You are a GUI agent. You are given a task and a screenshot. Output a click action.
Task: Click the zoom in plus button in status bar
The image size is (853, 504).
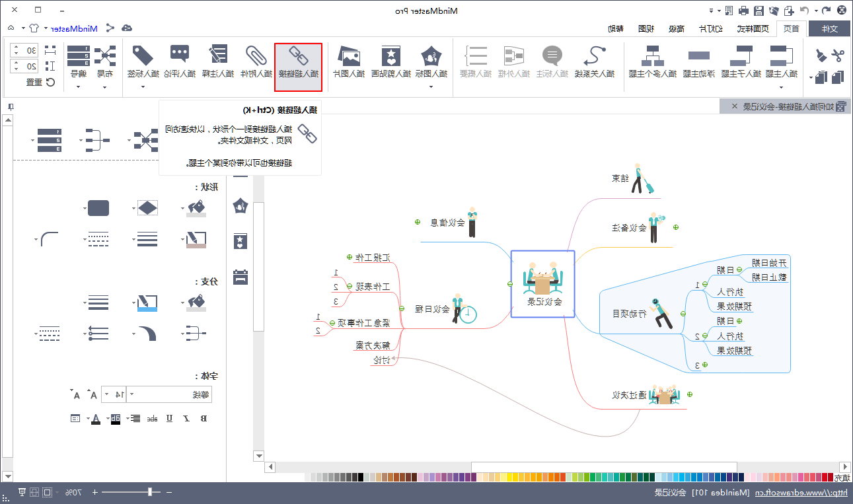(94, 492)
